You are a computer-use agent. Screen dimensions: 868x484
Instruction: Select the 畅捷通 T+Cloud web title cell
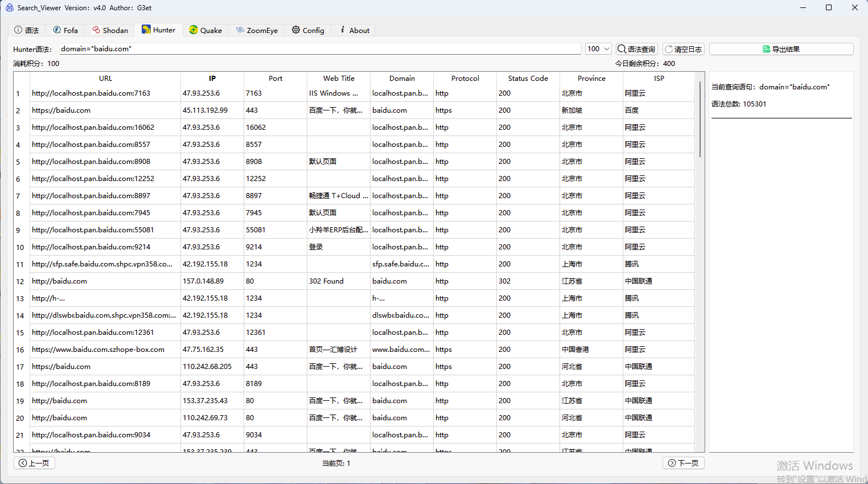point(338,196)
